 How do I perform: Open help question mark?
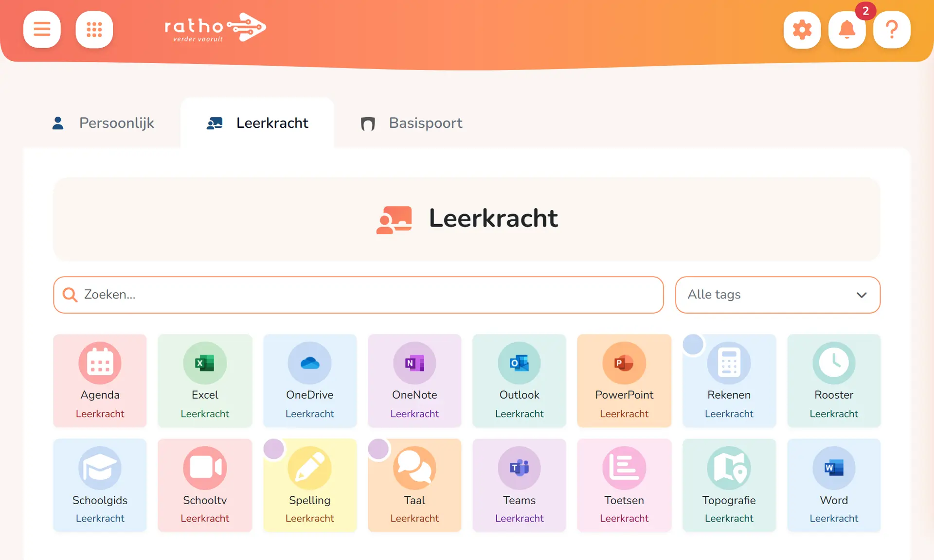pos(892,30)
